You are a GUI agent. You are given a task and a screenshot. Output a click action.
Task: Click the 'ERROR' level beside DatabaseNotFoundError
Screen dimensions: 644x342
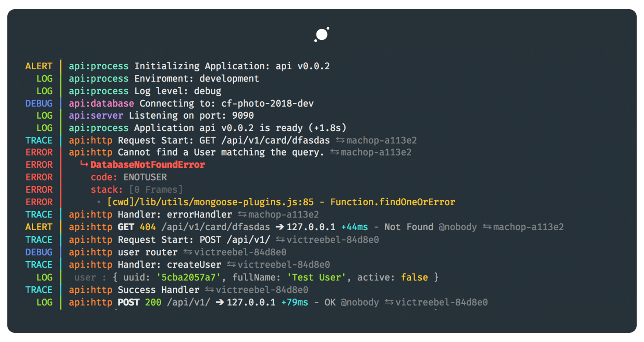[39, 165]
